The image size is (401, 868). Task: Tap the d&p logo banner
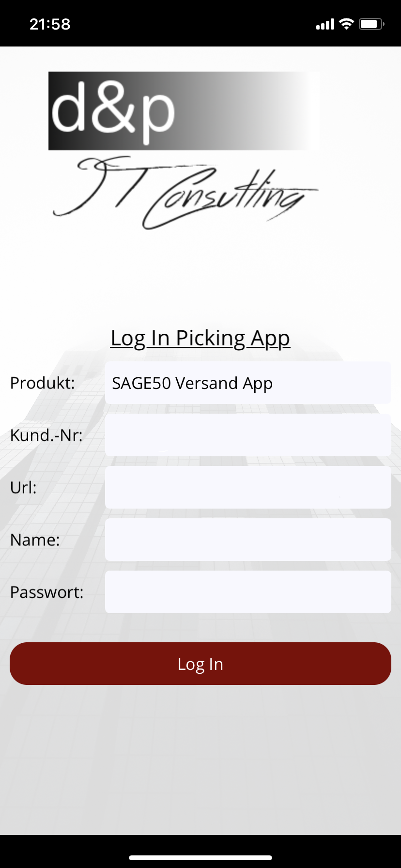(x=184, y=111)
